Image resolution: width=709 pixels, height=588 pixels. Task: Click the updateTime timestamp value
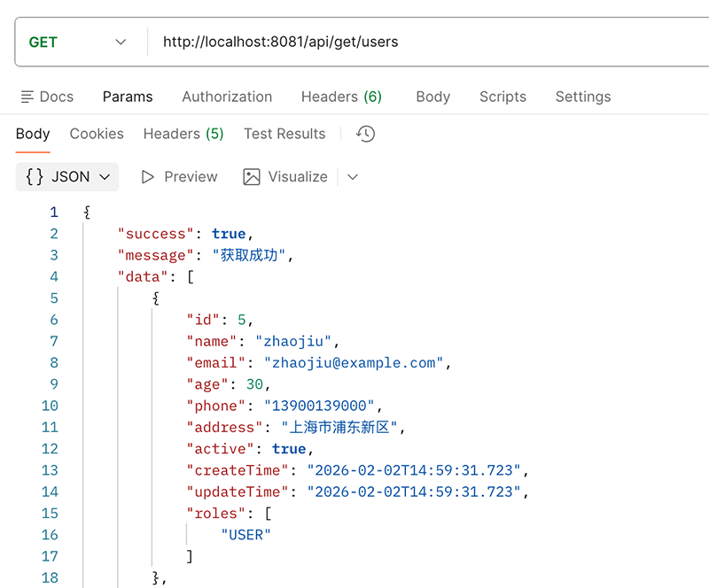click(414, 491)
